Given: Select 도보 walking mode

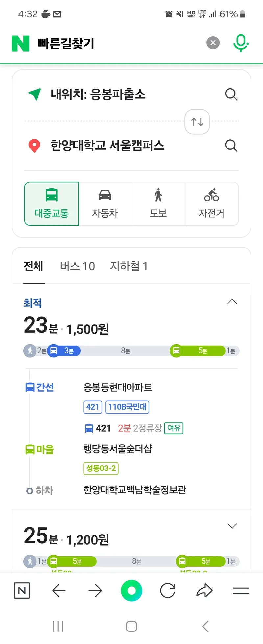Looking at the screenshot, I should coord(158,204).
